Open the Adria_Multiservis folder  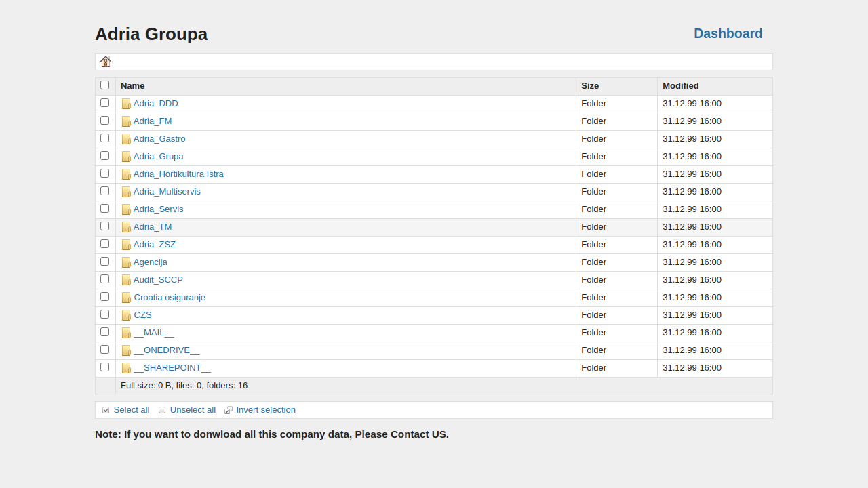[x=167, y=192]
